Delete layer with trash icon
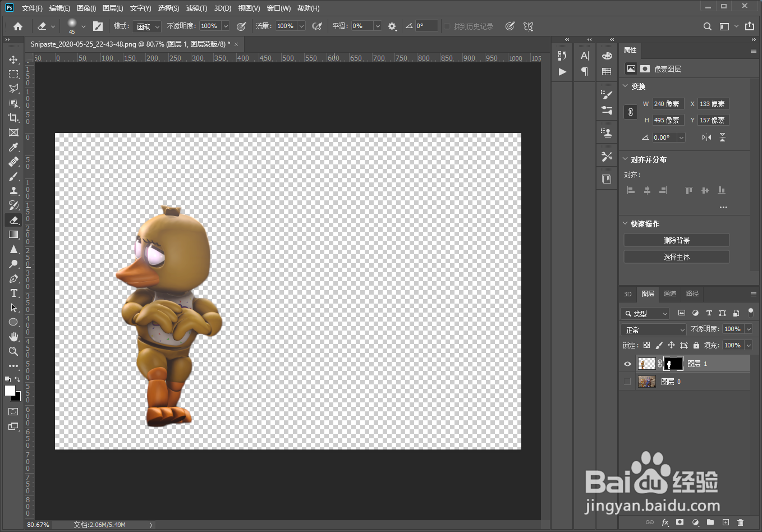762x532 pixels. [x=740, y=522]
